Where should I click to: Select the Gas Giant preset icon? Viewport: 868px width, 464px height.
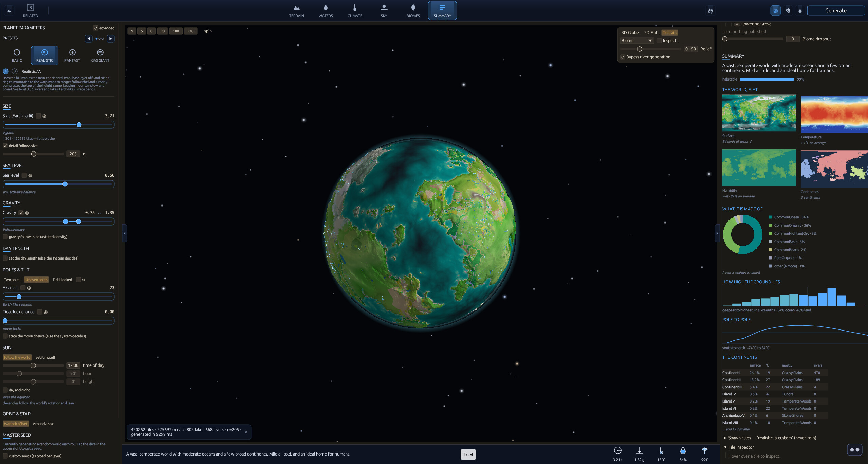coord(100,52)
